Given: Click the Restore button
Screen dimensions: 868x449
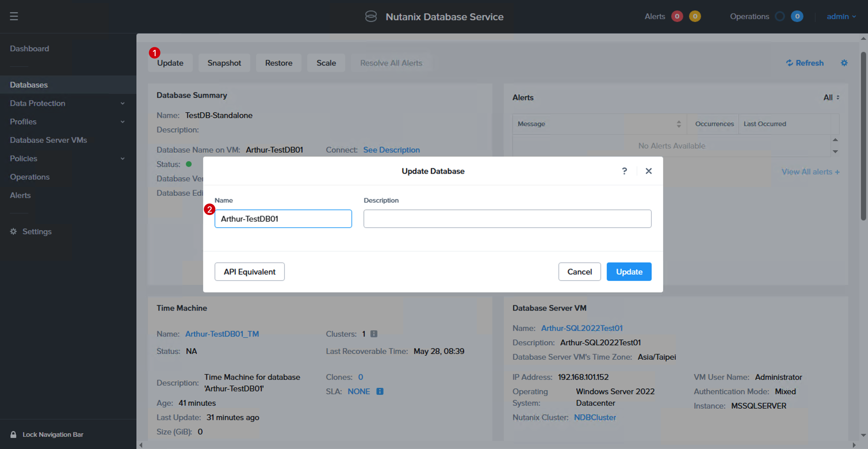Looking at the screenshot, I should click(x=278, y=63).
